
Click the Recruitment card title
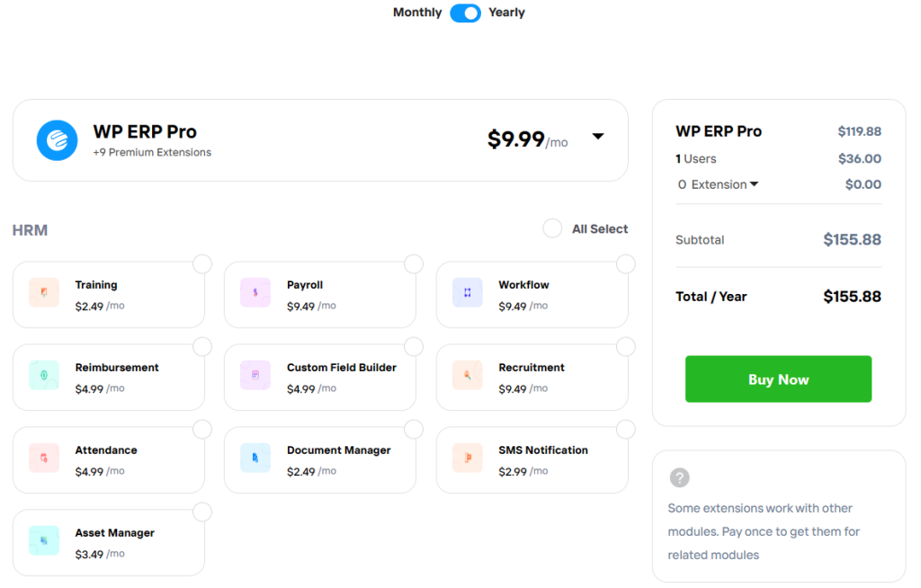[532, 368]
